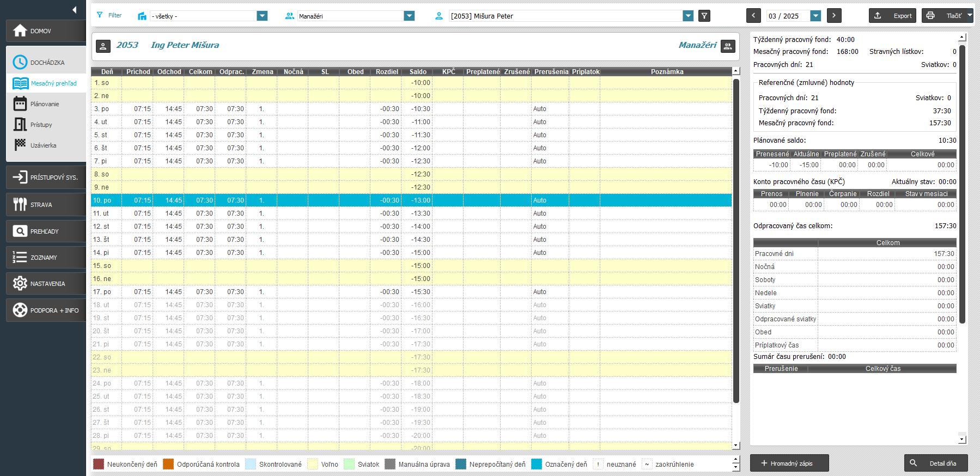980x476 pixels.
Task: Click the Hromadný zápis button
Action: pyautogui.click(x=789, y=463)
